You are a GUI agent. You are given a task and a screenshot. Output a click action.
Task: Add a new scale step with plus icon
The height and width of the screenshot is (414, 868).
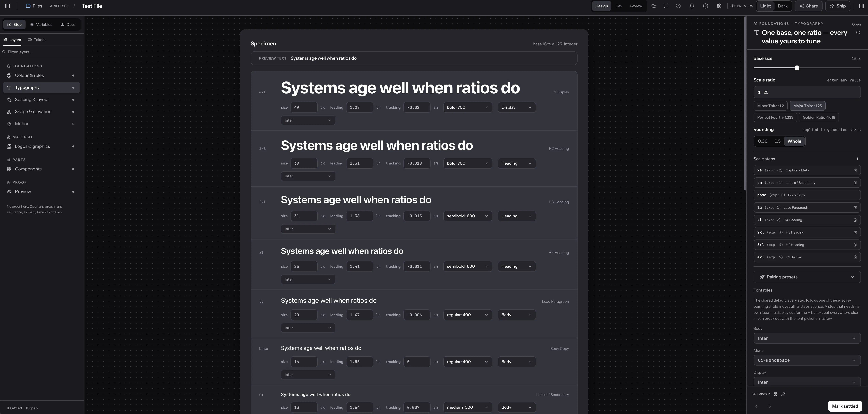(x=857, y=159)
